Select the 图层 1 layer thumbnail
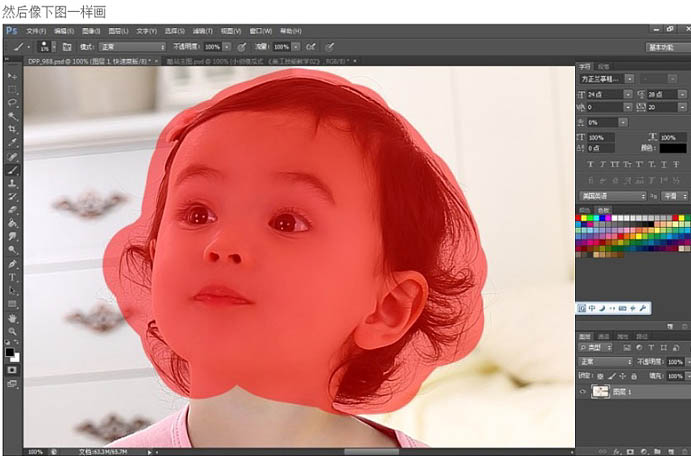 [x=602, y=392]
